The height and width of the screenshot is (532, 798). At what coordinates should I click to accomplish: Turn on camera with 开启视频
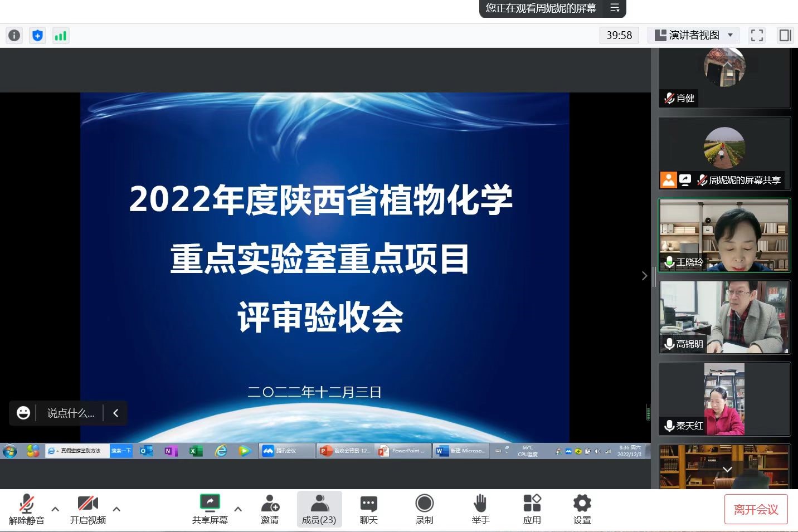[87, 509]
